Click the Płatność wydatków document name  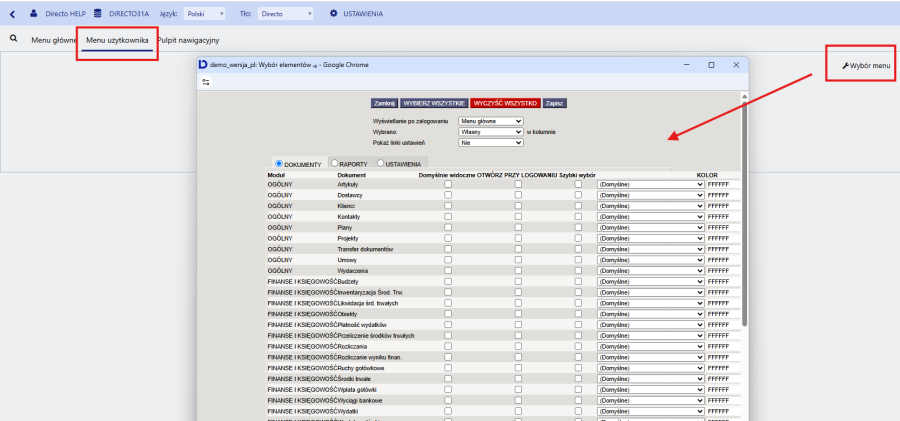[x=362, y=325]
